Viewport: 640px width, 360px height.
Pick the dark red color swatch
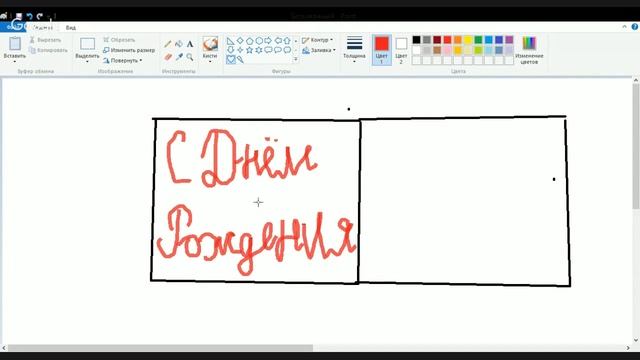pos(437,40)
